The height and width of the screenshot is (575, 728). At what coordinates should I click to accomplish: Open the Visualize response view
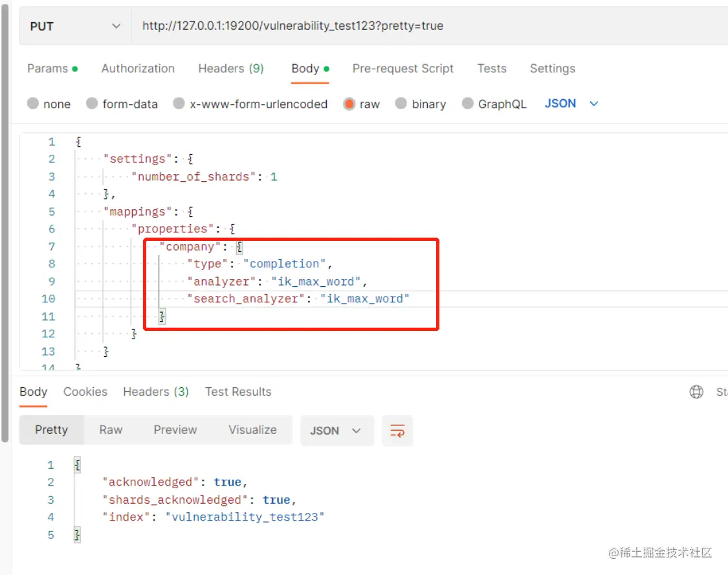point(252,430)
